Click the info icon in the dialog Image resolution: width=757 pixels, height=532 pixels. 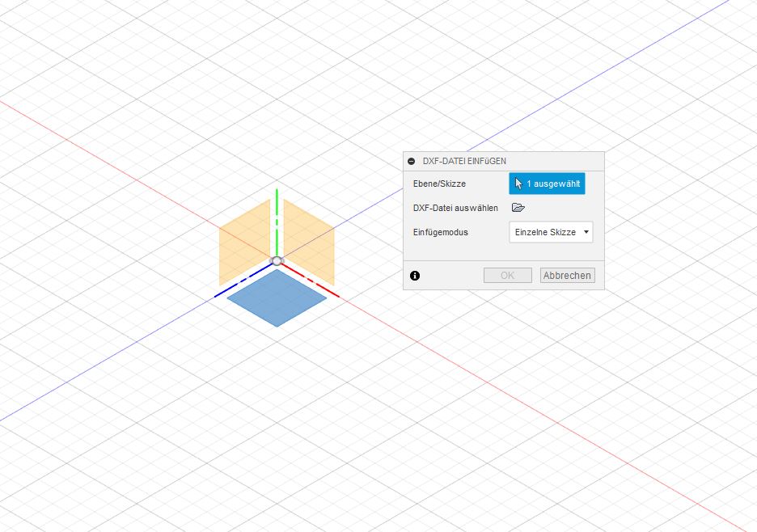coord(415,276)
